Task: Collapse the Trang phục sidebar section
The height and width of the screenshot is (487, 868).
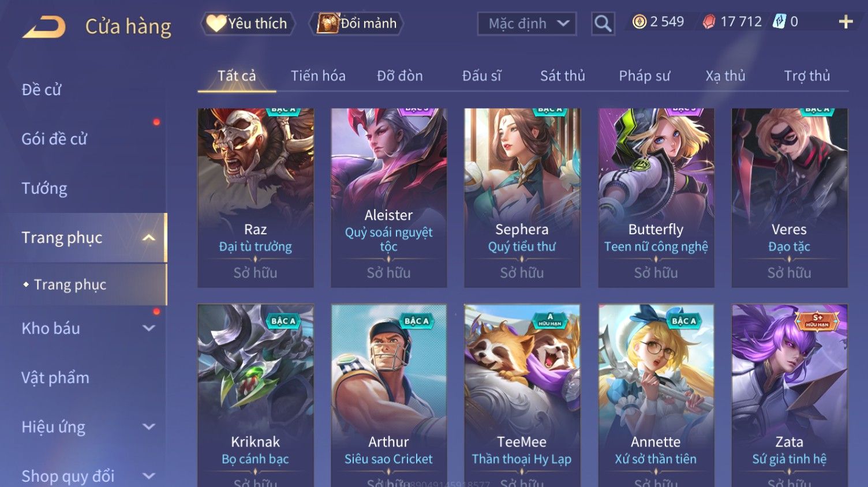Action: coord(148,238)
